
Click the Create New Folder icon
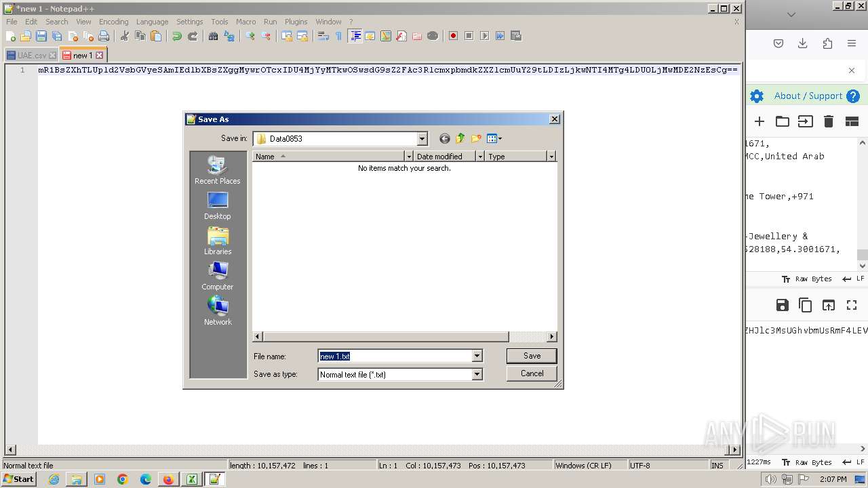point(476,139)
